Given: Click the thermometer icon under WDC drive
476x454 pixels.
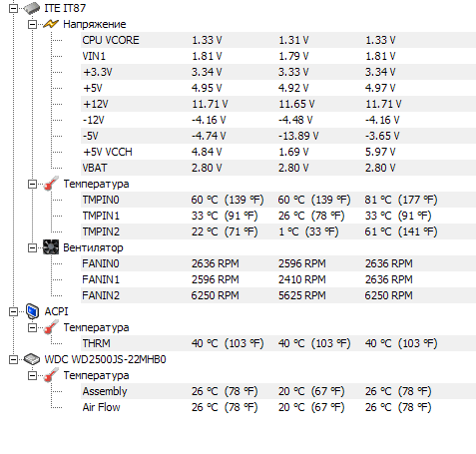Looking at the screenshot, I should [51, 375].
